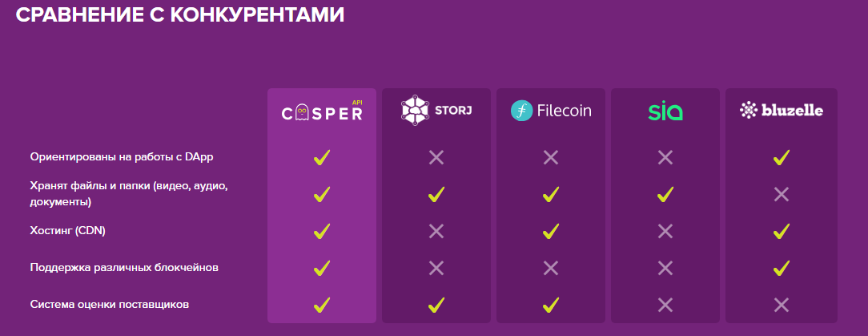
Task: Click Casper checkmark for DApp orientation row
Action: point(322,157)
